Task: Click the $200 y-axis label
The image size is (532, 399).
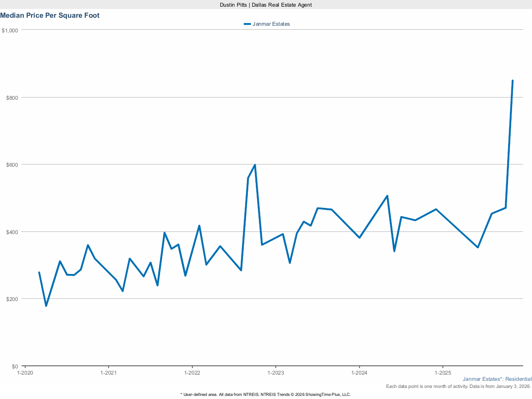Action: (x=11, y=299)
